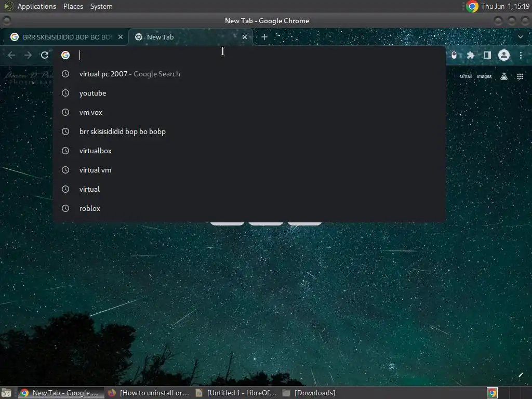Viewport: 532px width, 399px height.
Task: Click the Google logo in the address bar
Action: pyautogui.click(x=65, y=55)
